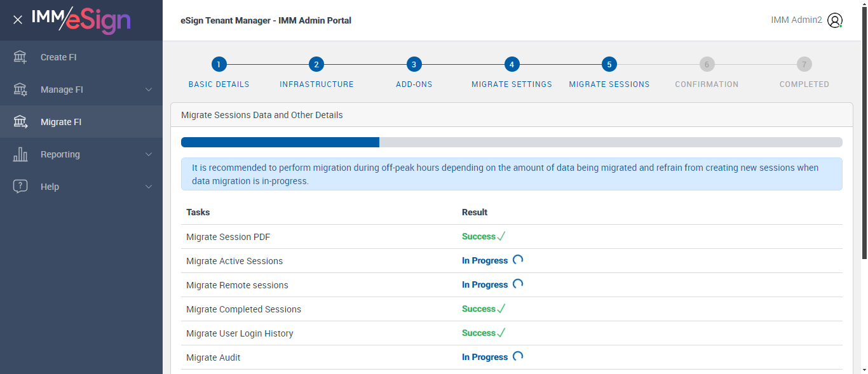Click In Progress text for Migrate Audit
The height and width of the screenshot is (374, 868).
[485, 357]
